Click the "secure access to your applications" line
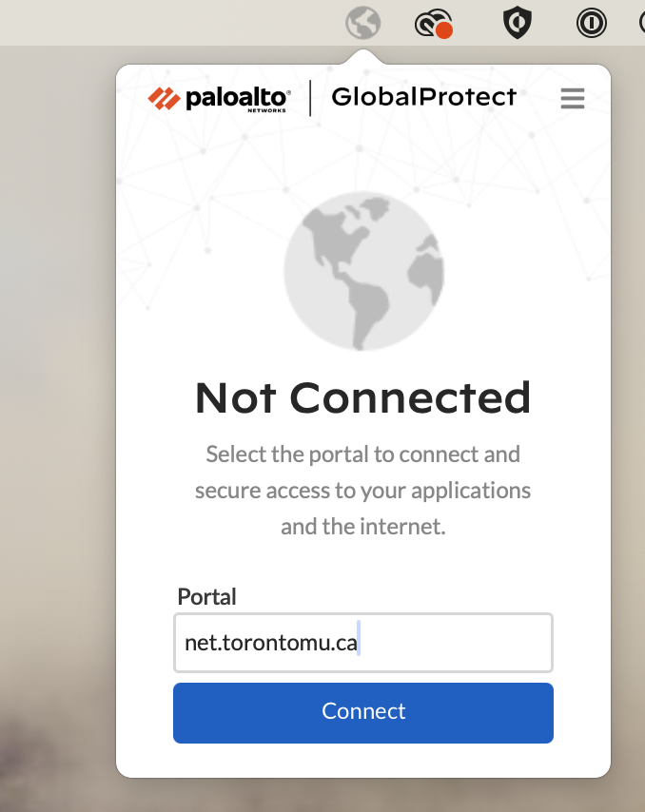The width and height of the screenshot is (645, 812). pos(362,491)
